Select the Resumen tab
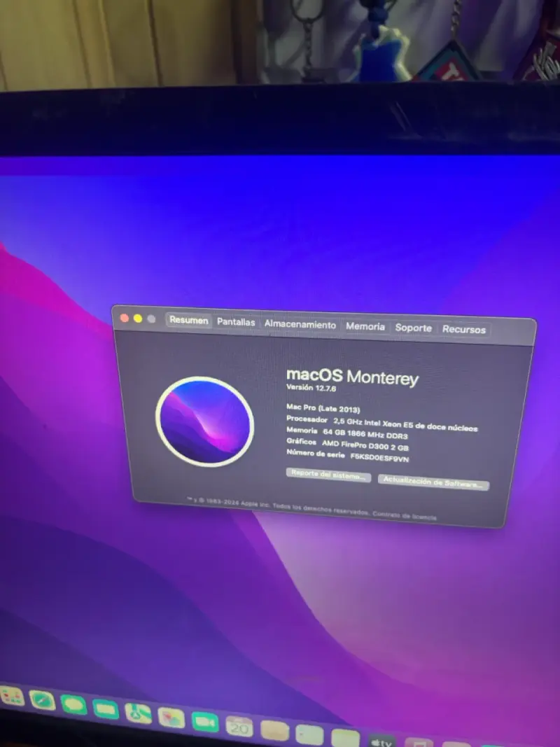 (188, 320)
